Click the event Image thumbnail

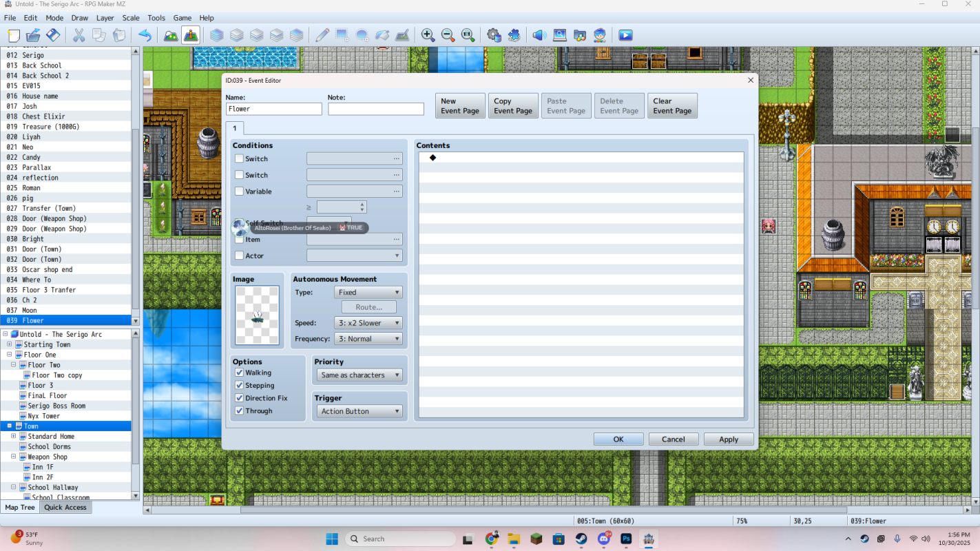(257, 315)
